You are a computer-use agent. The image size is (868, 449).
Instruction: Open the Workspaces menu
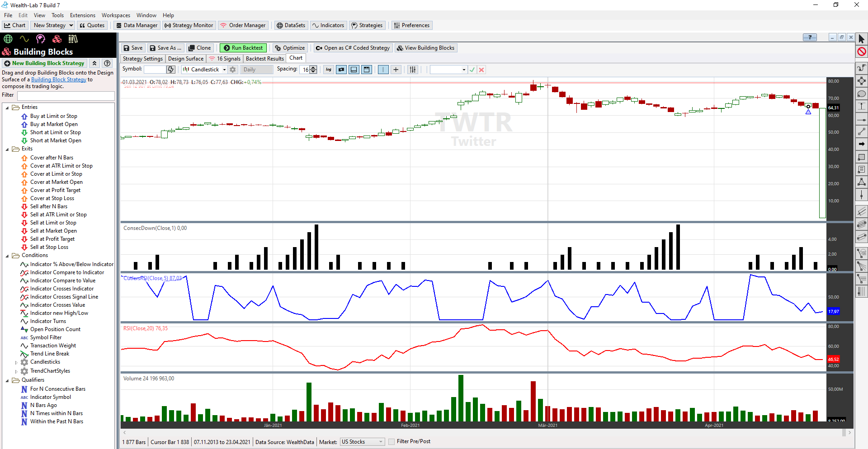[116, 15]
